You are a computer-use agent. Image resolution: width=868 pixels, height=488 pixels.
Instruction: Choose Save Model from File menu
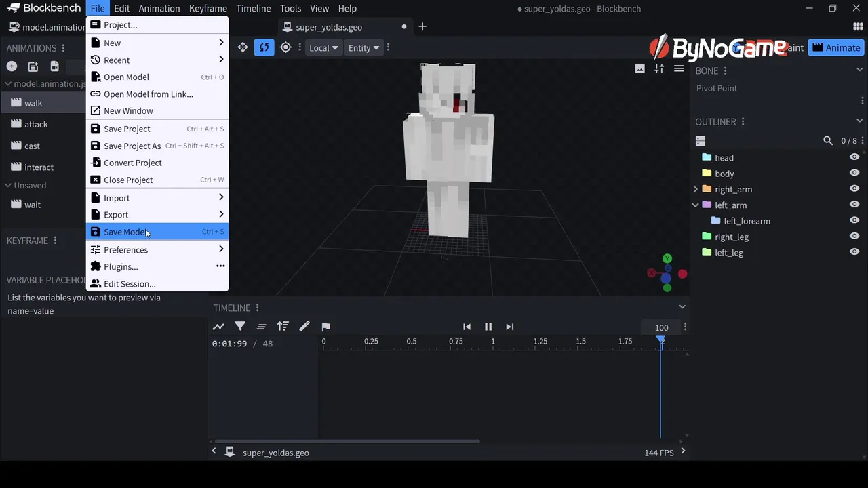pos(157,232)
